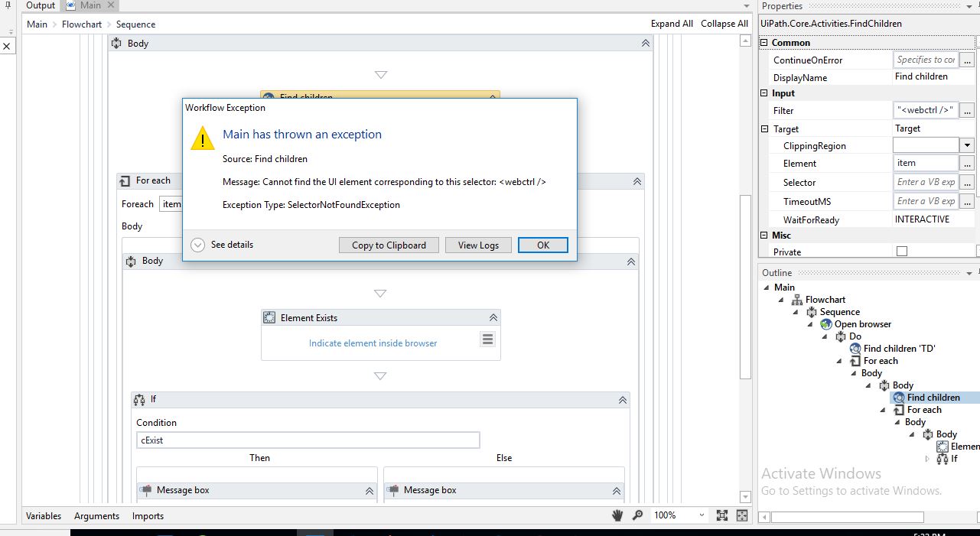
Task: Click Expand All link
Action: pos(672,24)
